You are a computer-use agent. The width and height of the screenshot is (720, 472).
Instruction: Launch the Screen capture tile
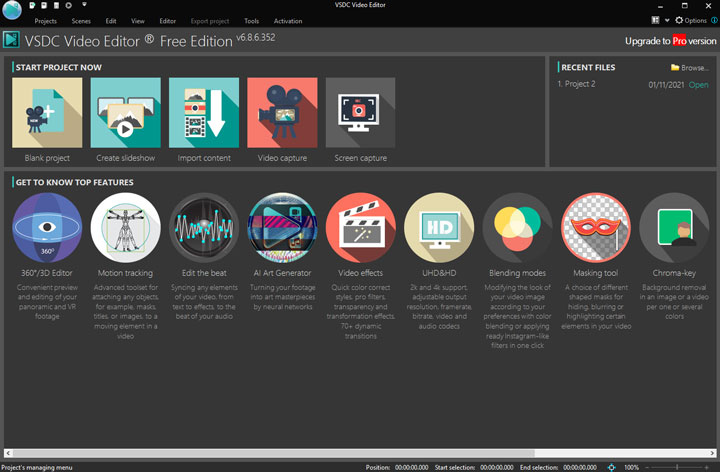coord(360,112)
